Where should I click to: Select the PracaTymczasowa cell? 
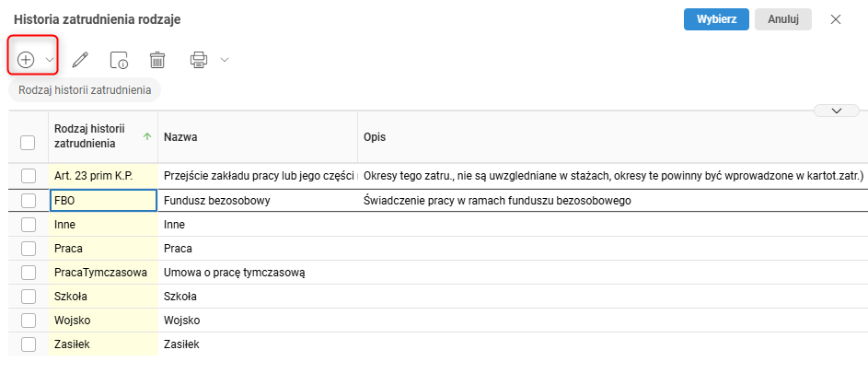point(101,272)
